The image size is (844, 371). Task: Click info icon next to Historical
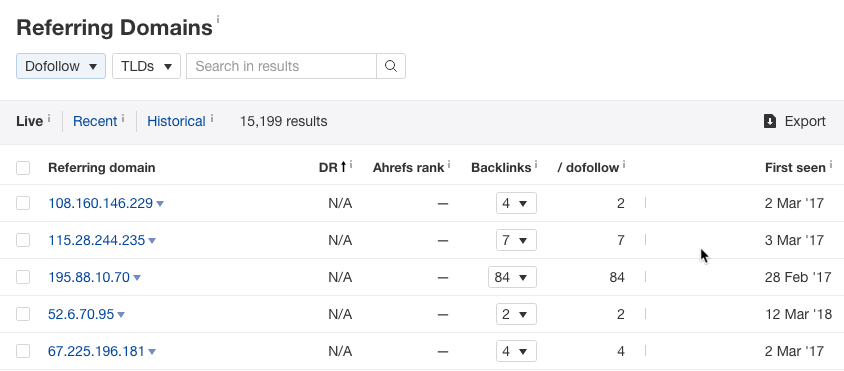212,118
